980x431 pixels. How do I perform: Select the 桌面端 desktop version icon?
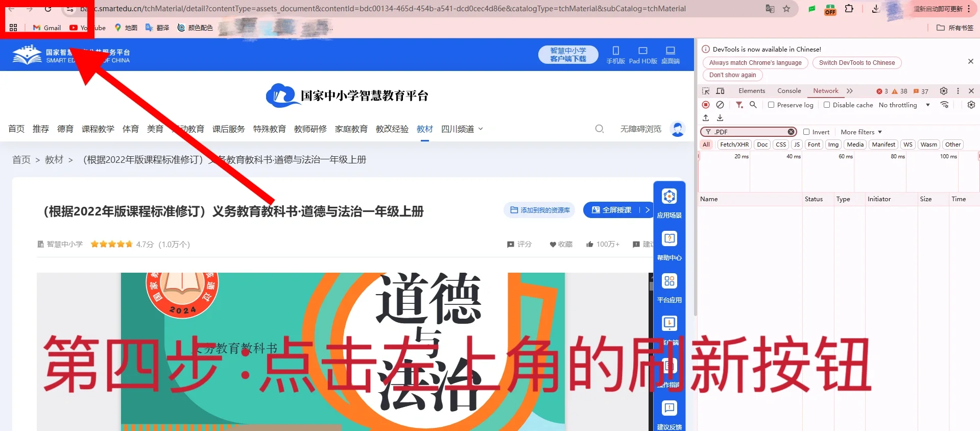(x=671, y=55)
